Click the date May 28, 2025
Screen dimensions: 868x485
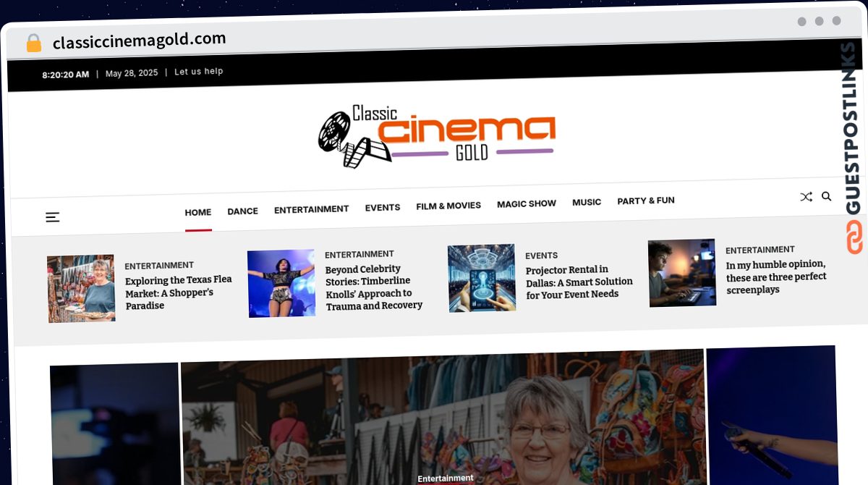tap(132, 73)
